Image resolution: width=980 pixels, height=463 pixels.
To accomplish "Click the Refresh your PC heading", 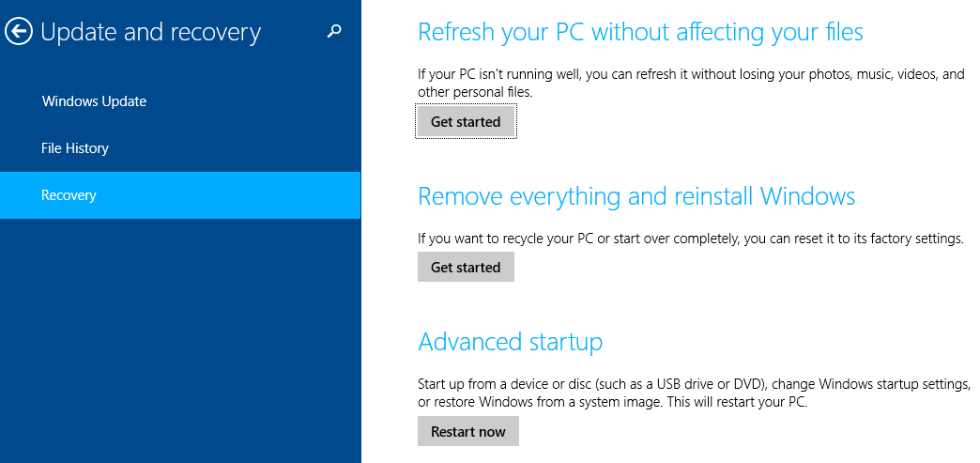I will 640,32.
